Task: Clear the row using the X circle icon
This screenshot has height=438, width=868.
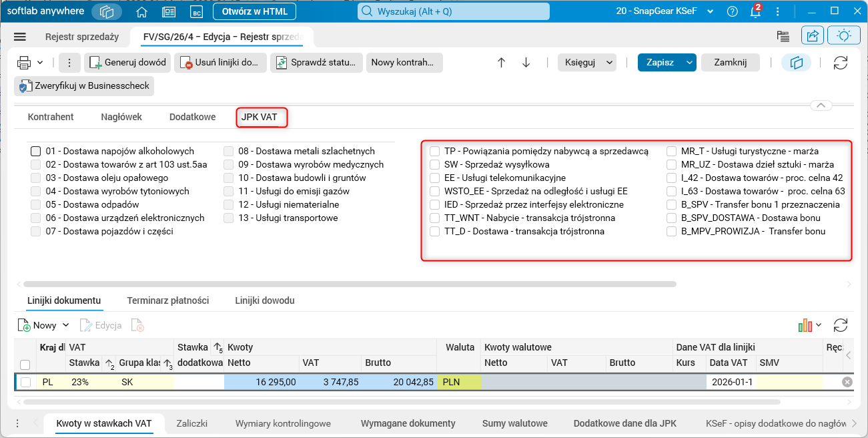Action: click(847, 382)
